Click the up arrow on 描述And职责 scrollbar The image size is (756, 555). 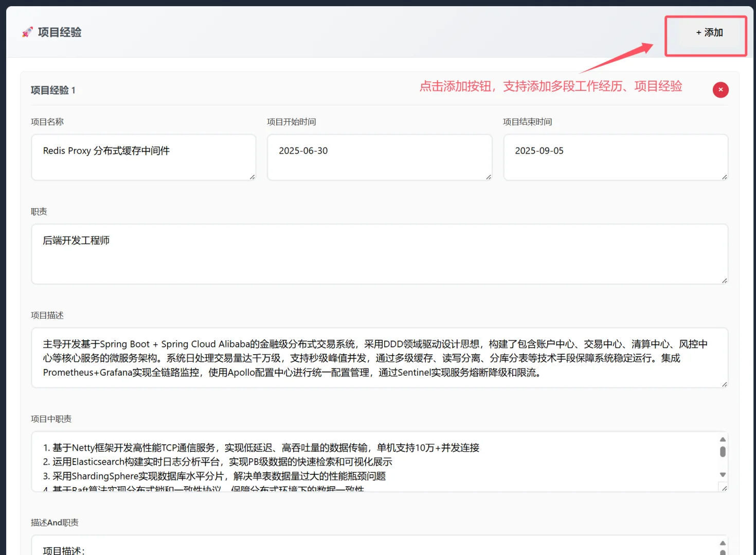click(723, 544)
